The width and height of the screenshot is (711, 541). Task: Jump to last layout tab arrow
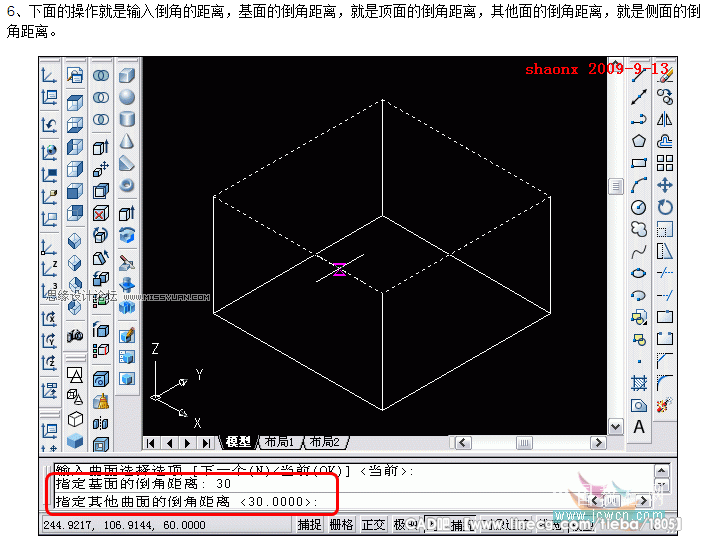coord(206,443)
